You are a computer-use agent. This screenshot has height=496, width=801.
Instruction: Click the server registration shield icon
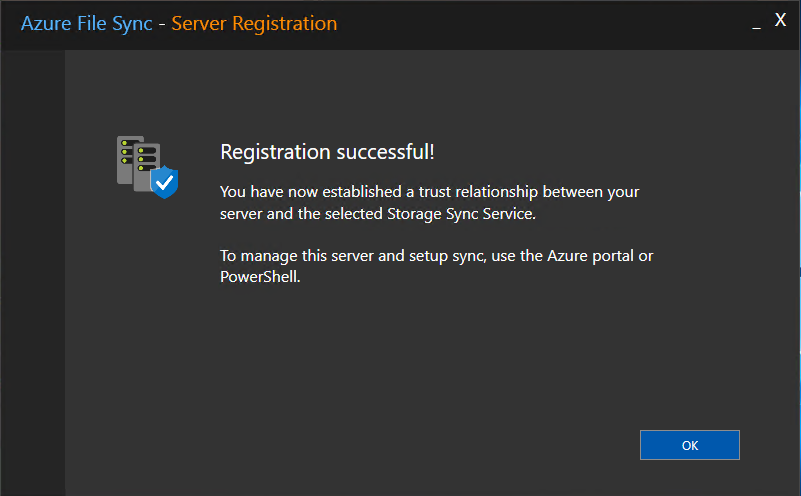(146, 166)
